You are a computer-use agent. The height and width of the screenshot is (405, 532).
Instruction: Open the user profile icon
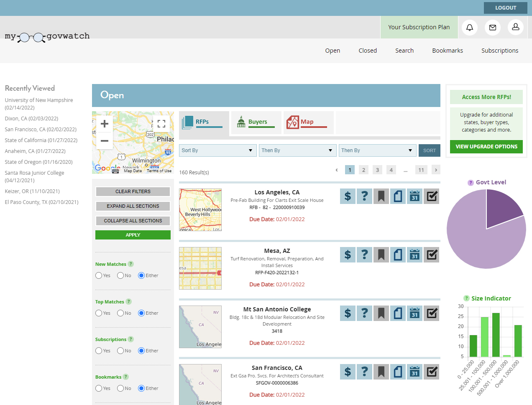pos(516,27)
